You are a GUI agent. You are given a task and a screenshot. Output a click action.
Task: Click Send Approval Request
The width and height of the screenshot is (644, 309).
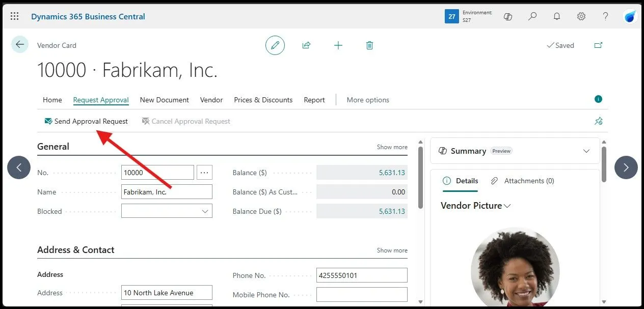86,121
